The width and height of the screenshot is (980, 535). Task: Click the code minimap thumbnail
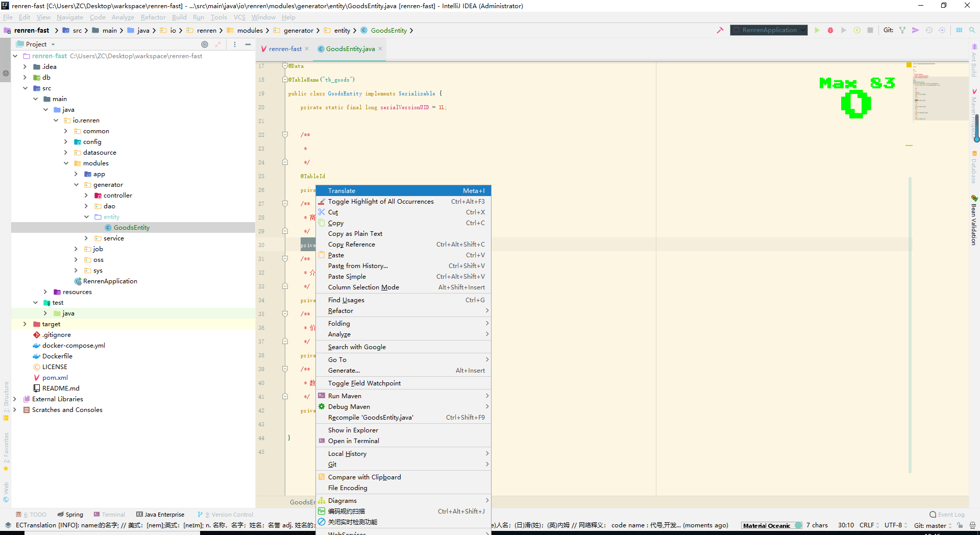940,91
